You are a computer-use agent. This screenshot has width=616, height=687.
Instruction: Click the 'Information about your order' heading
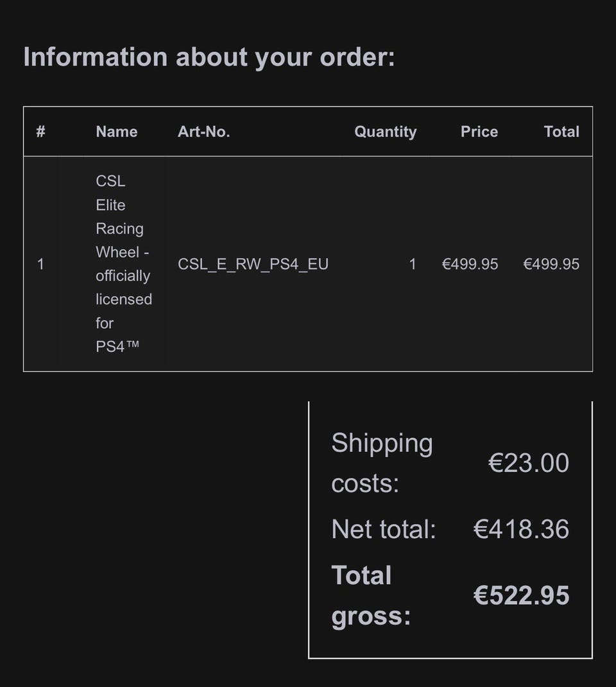(x=209, y=57)
